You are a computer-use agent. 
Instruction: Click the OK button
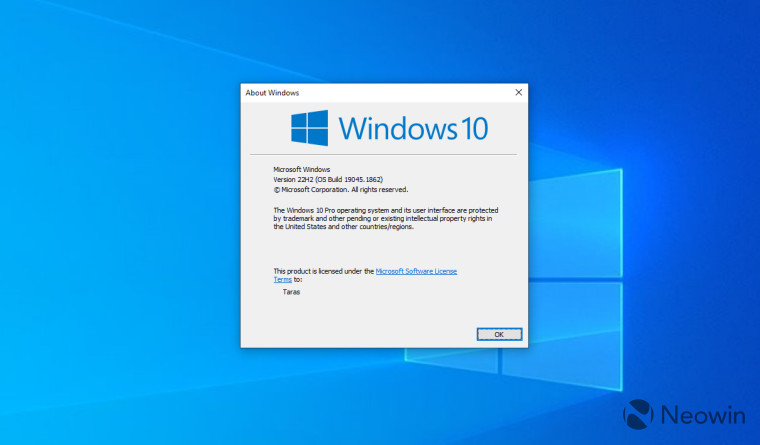click(x=499, y=334)
